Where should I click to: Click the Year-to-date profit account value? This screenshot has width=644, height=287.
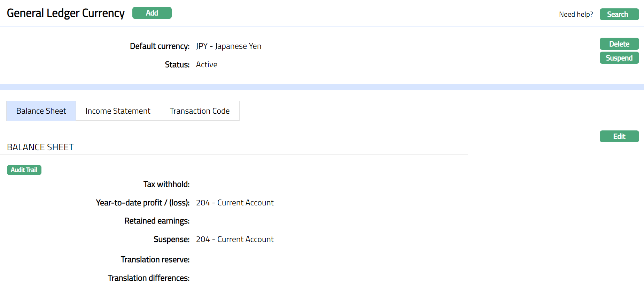[x=235, y=203]
